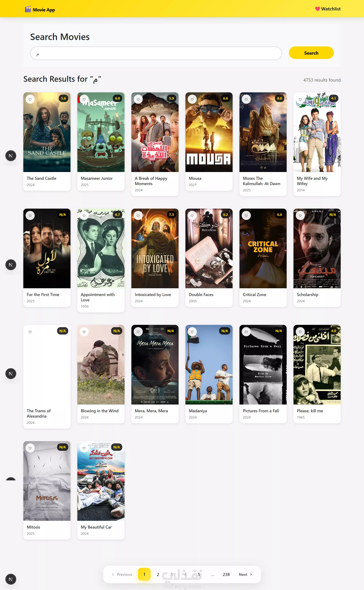Go to the Previous results page
The height and width of the screenshot is (590, 364).
[x=122, y=574]
